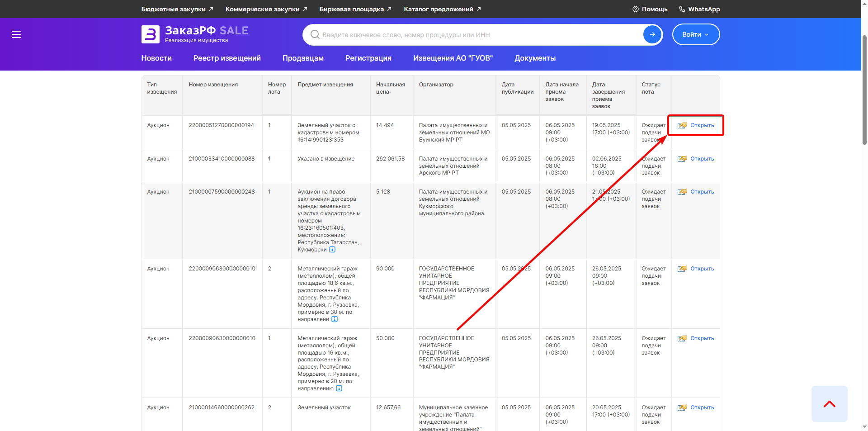Click open icon in row 22000051270000000194

point(682,125)
